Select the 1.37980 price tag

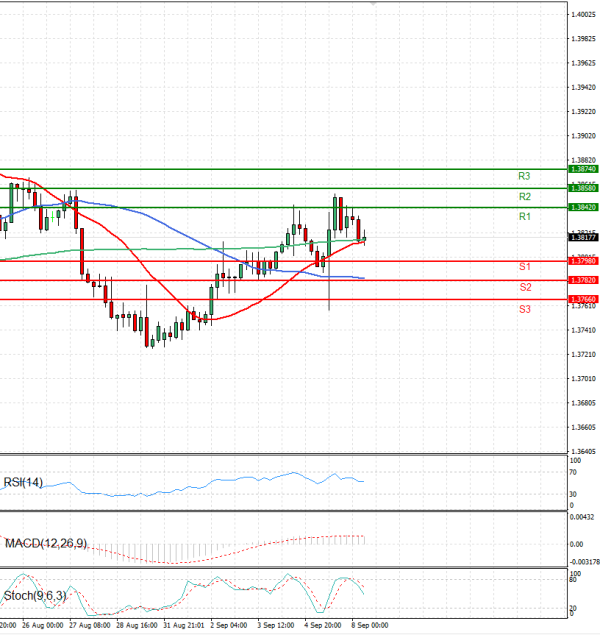pos(583,261)
